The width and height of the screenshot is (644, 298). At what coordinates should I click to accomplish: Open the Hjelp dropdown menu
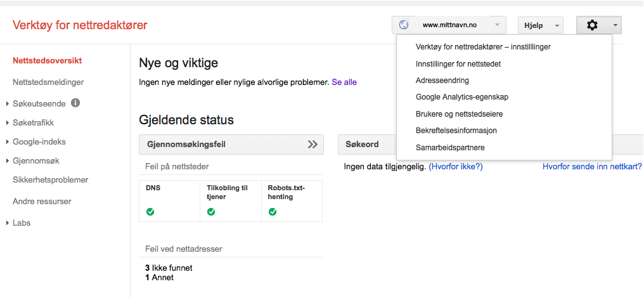click(540, 25)
